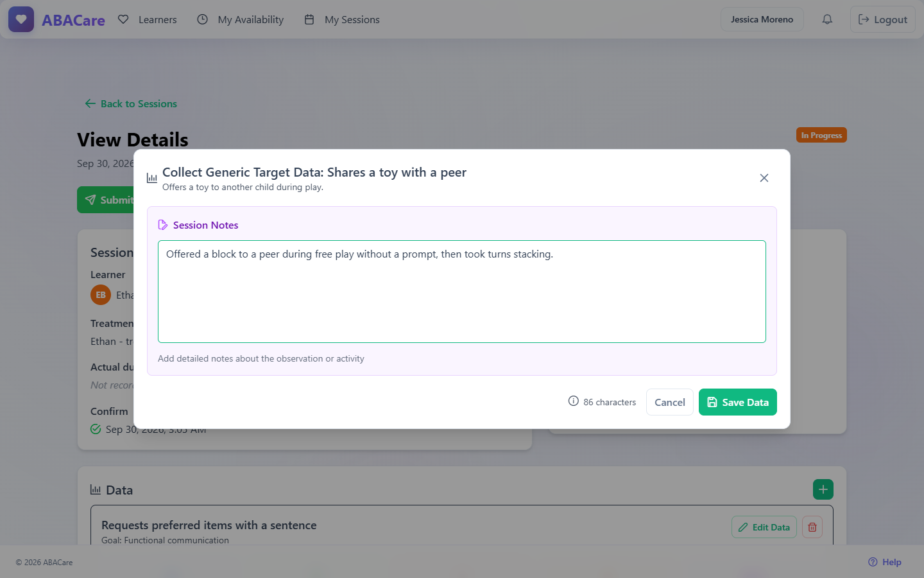Delete the Requests preferred items data entry
This screenshot has height=578, width=924.
pyautogui.click(x=812, y=527)
